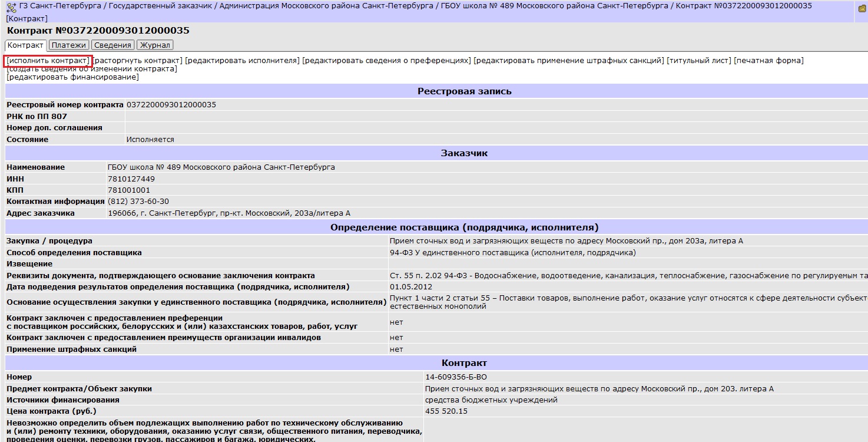Open the [титульный лист] link
This screenshot has width=868, height=442.
pyautogui.click(x=699, y=61)
